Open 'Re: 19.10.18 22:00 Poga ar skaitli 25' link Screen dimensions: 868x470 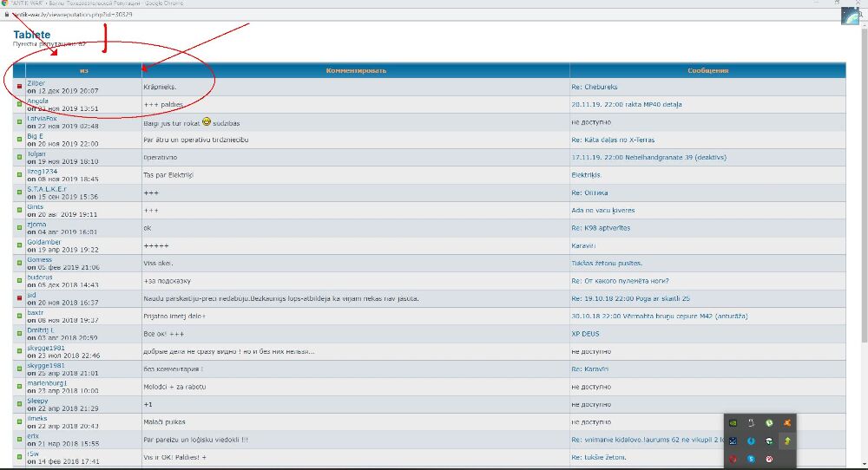click(x=630, y=298)
